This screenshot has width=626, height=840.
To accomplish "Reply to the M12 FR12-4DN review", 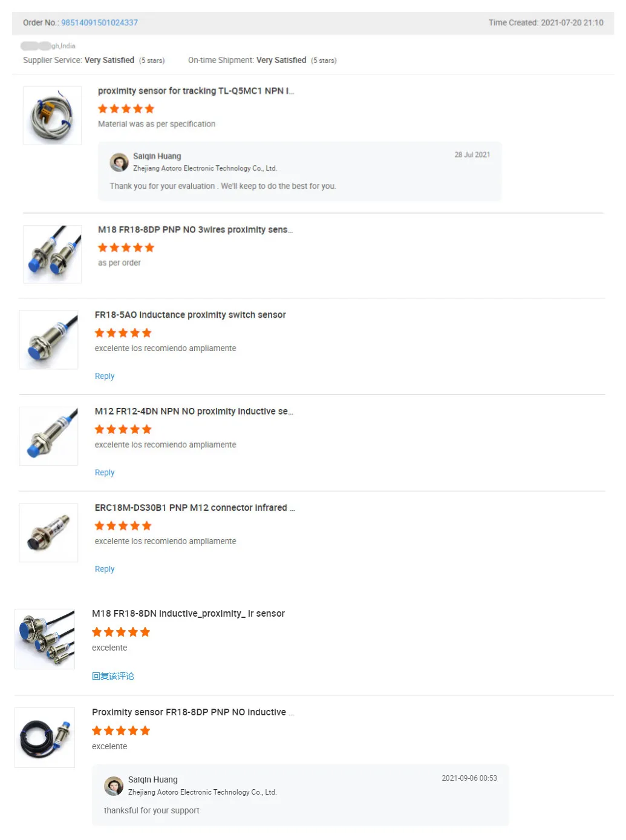I will pos(105,473).
